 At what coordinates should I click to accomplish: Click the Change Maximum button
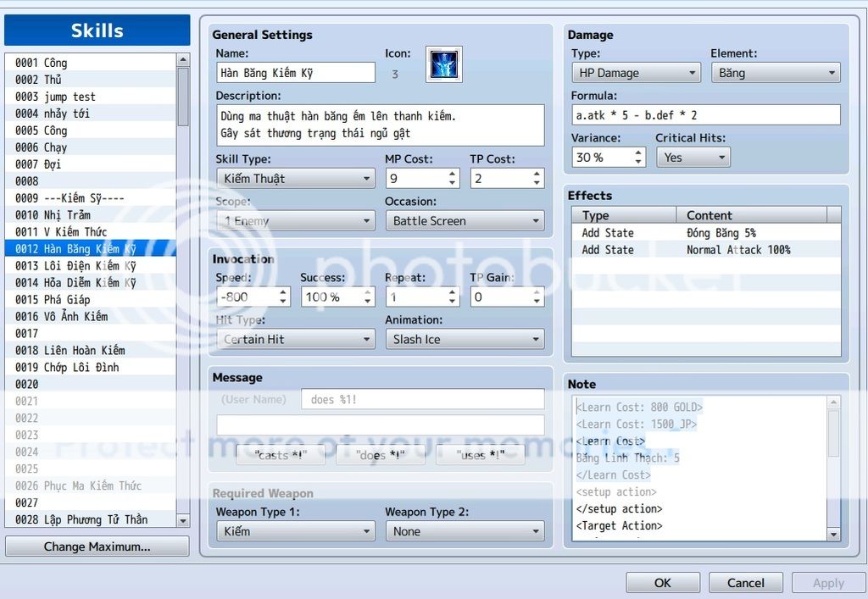96,546
